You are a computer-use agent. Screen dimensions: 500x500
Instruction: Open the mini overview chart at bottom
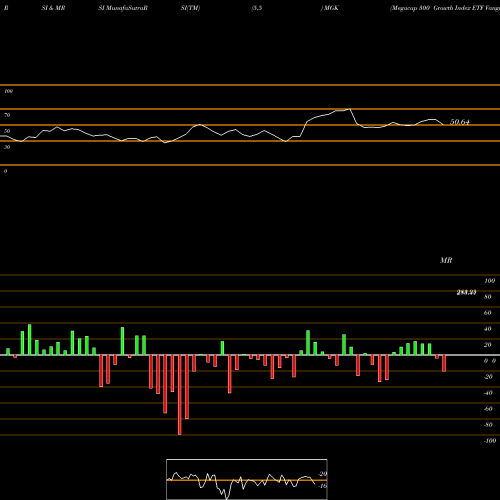click(x=247, y=479)
